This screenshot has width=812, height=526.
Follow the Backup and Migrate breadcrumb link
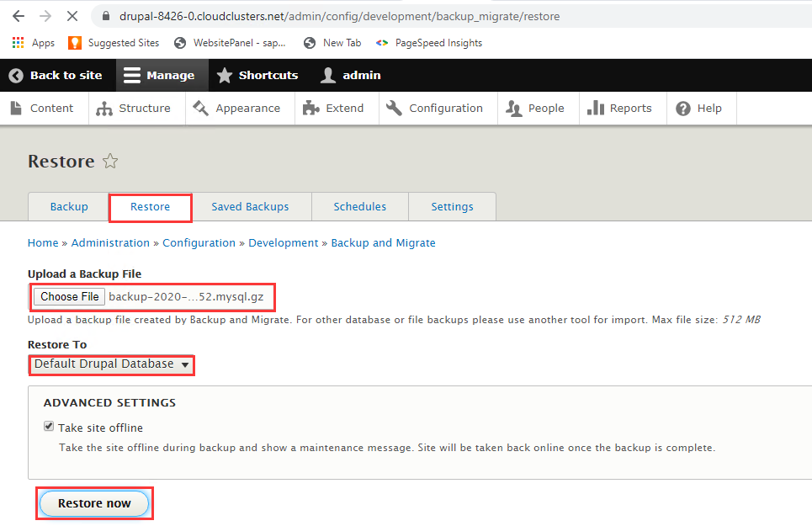click(x=383, y=242)
